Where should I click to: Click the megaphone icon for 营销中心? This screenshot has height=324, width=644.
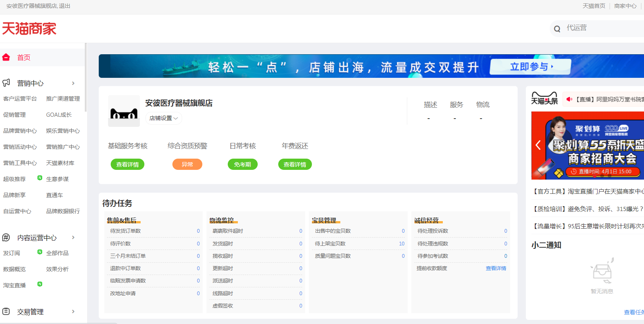6,83
